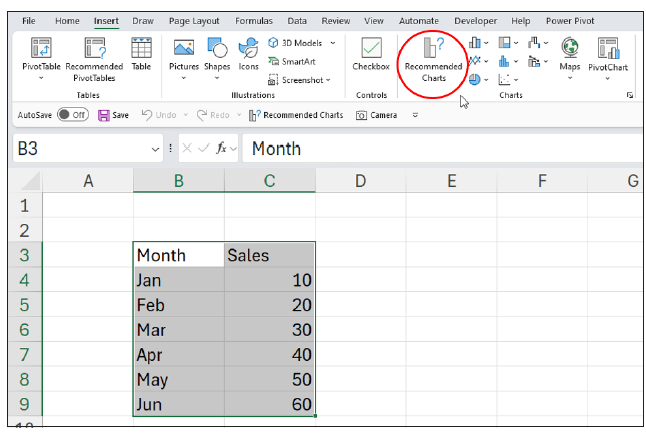646x447 pixels.
Task: Open Recommended PivotTables in Tables group
Action: point(94,59)
